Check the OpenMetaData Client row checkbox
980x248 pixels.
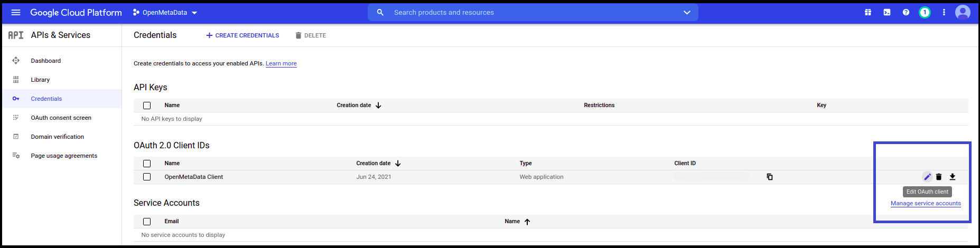[x=147, y=177]
